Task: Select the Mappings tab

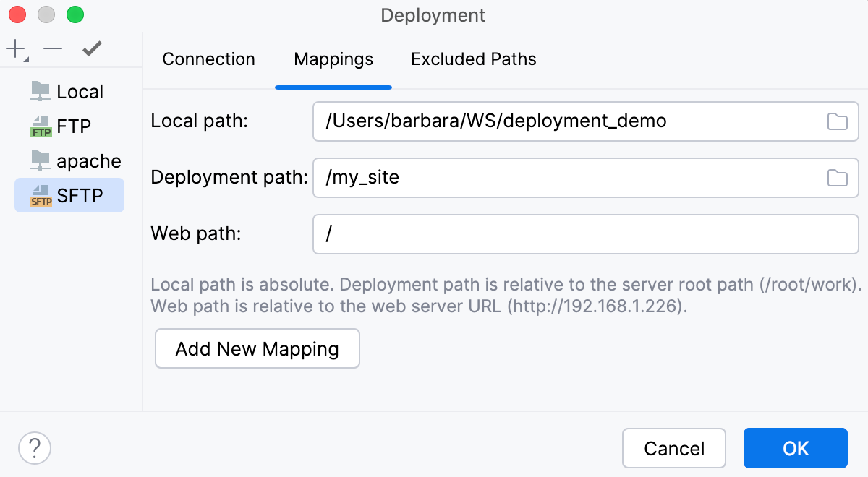Action: (333, 59)
